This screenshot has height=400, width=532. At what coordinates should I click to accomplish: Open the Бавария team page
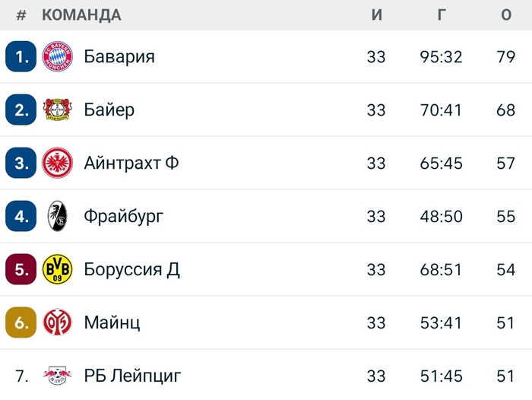(x=119, y=57)
